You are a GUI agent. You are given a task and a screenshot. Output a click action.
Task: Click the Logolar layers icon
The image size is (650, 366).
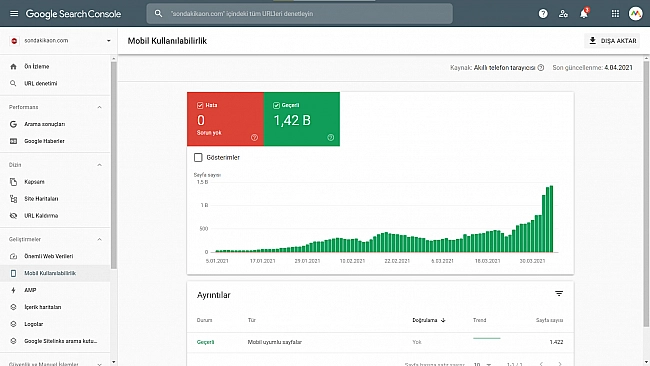click(13, 324)
